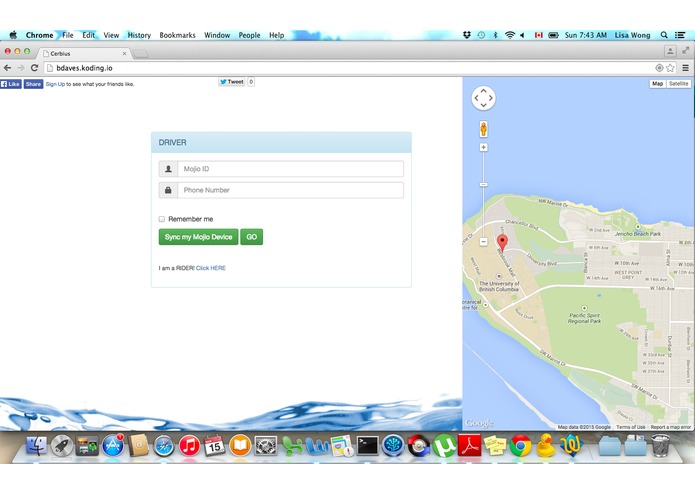This screenshot has width=695, height=494.
Task: Click the Facebook Like button
Action: pos(11,84)
